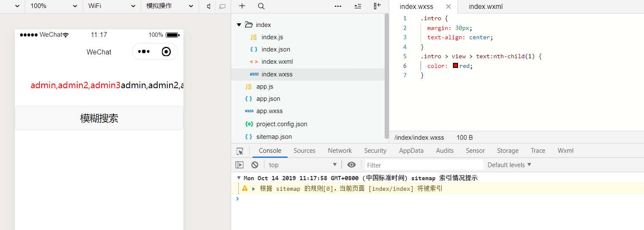
Task: Click the collapse file tree panel icon
Action: coord(377,6)
